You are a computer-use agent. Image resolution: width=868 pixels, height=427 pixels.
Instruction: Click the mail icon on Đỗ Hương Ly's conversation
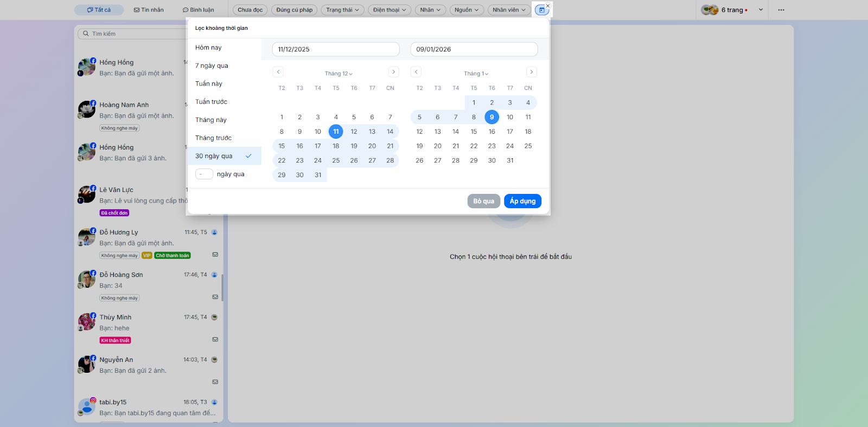215,254
